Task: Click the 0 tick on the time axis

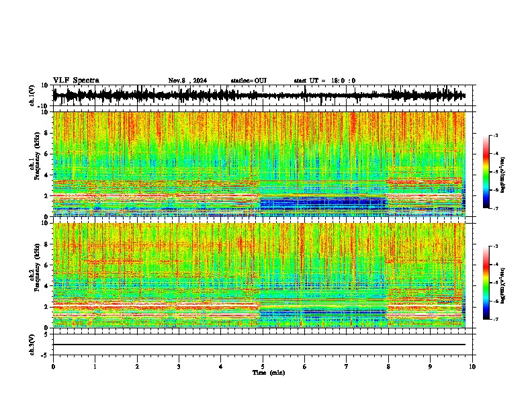Action: (53, 367)
